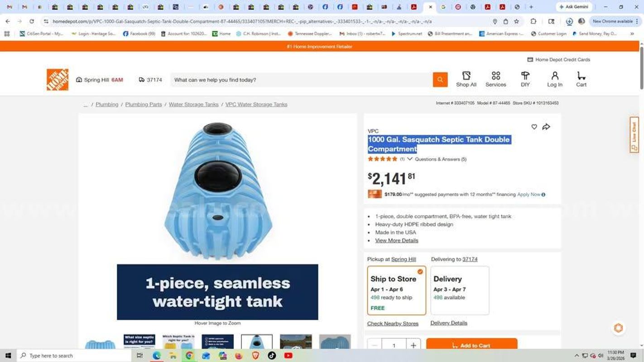The image size is (644, 362).
Task: Expand the breadcrumb ellipsis
Action: (x=86, y=105)
